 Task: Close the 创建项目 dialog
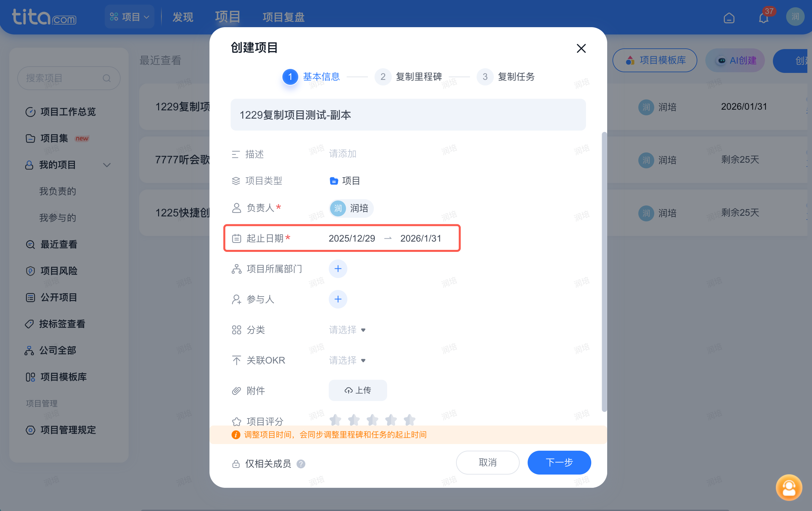click(581, 48)
